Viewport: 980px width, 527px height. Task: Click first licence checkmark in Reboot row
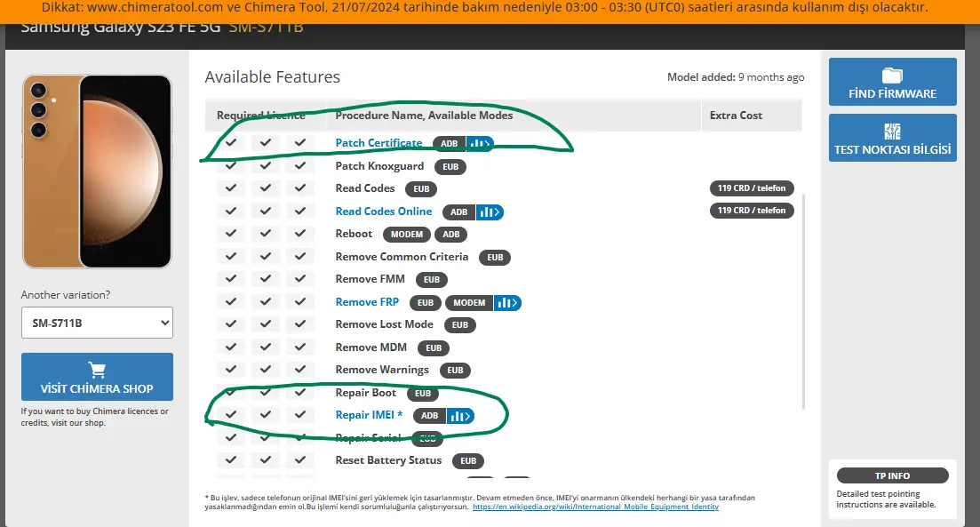click(231, 233)
